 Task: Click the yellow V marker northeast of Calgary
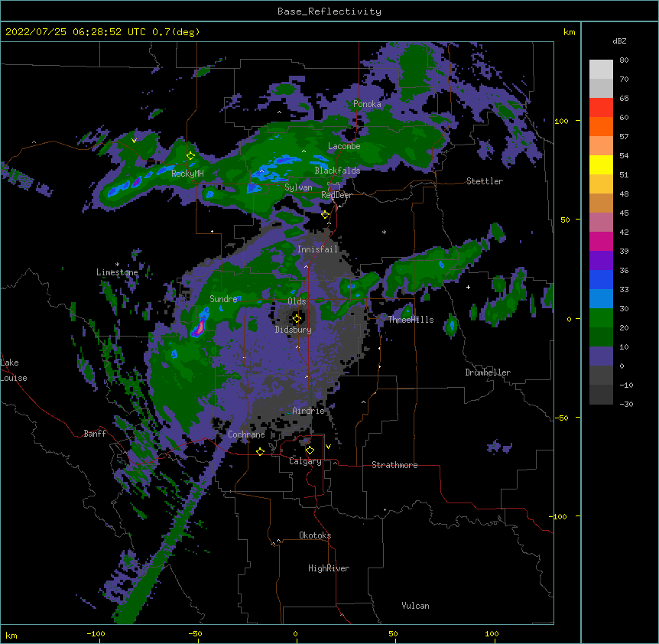pyautogui.click(x=328, y=447)
